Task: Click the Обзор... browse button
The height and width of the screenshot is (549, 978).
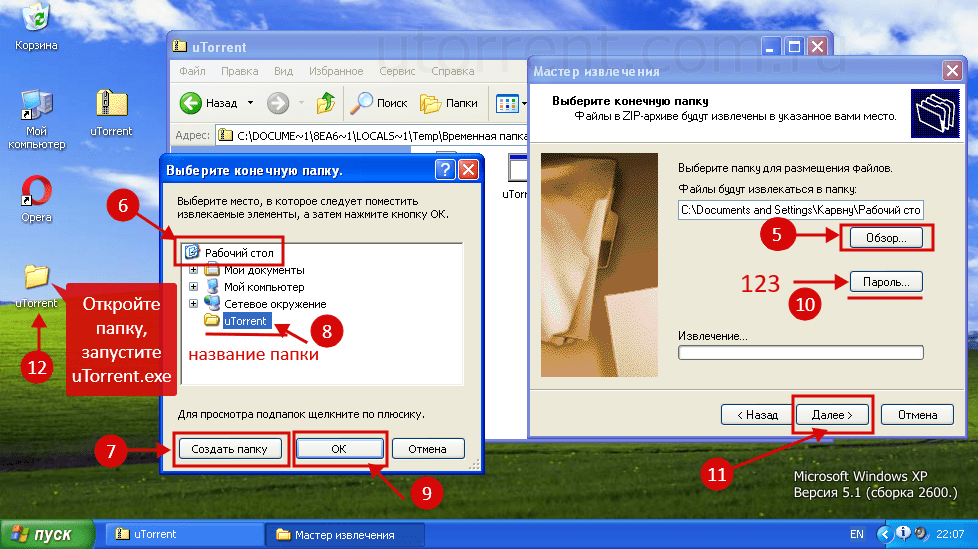Action: coord(886,238)
